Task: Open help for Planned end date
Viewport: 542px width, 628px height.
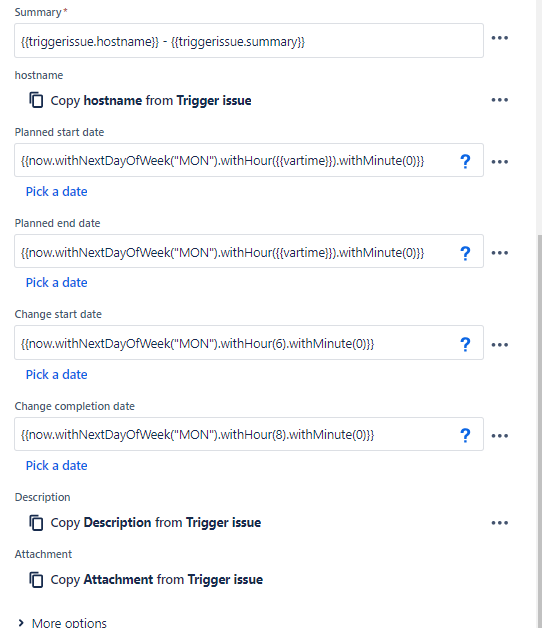Action: 465,253
